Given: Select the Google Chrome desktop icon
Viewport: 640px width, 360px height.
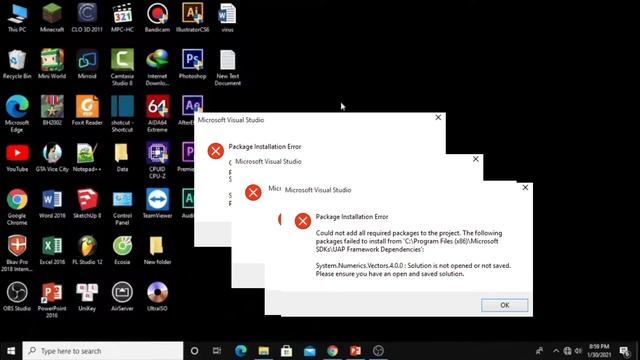Looking at the screenshot, I should coord(17,207).
